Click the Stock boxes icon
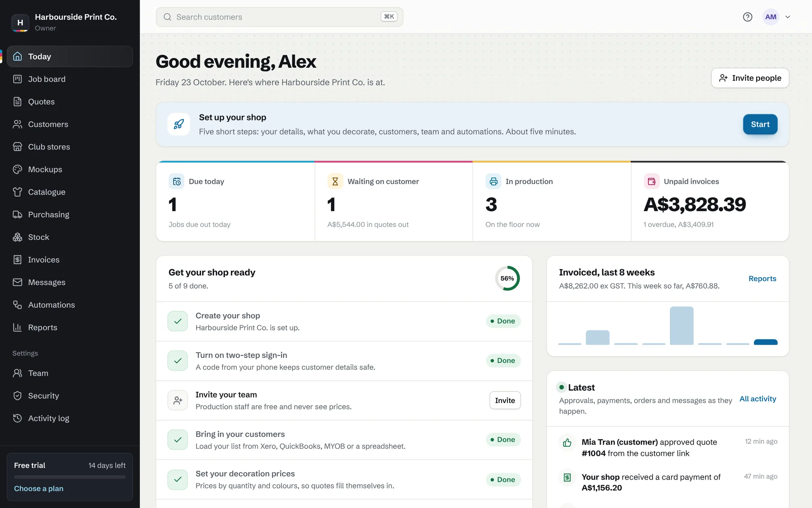812x508 pixels. pyautogui.click(x=17, y=237)
